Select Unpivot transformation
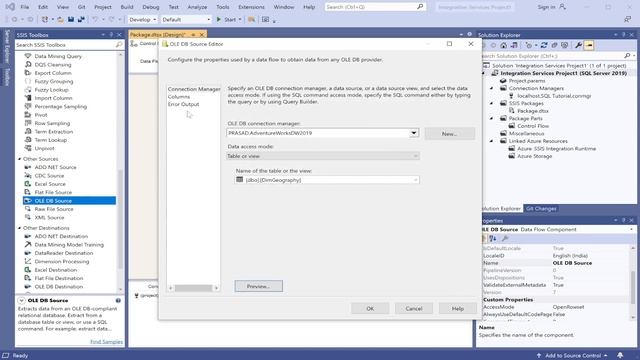Screen dimensions: 640x360 (44, 148)
